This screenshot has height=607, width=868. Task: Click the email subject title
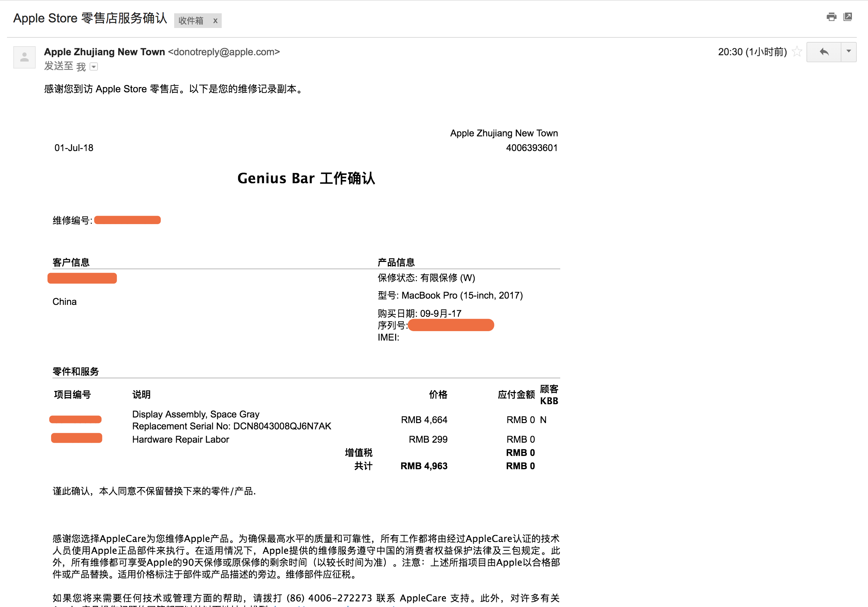90,18
